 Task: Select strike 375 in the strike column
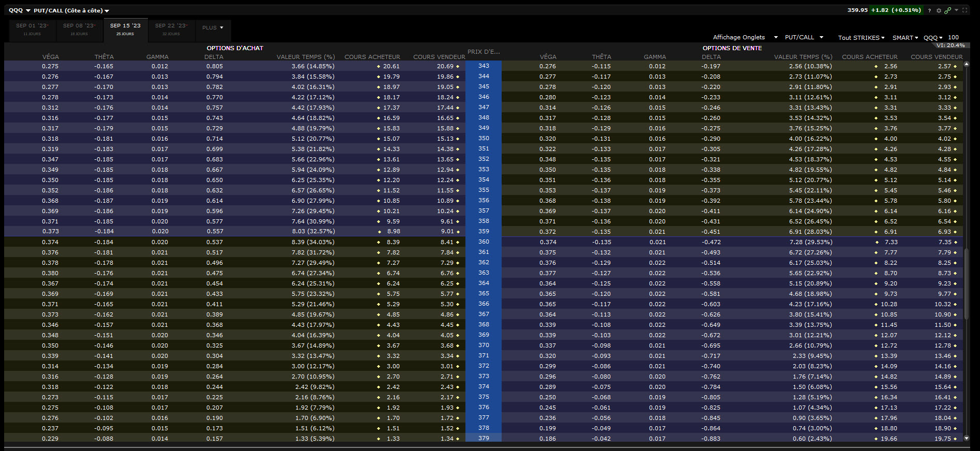(484, 397)
